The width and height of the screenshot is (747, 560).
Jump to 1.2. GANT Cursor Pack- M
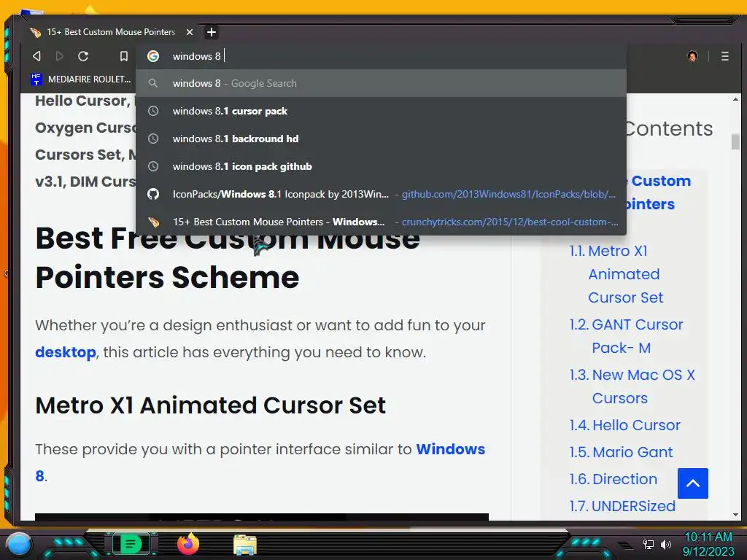pyautogui.click(x=626, y=336)
